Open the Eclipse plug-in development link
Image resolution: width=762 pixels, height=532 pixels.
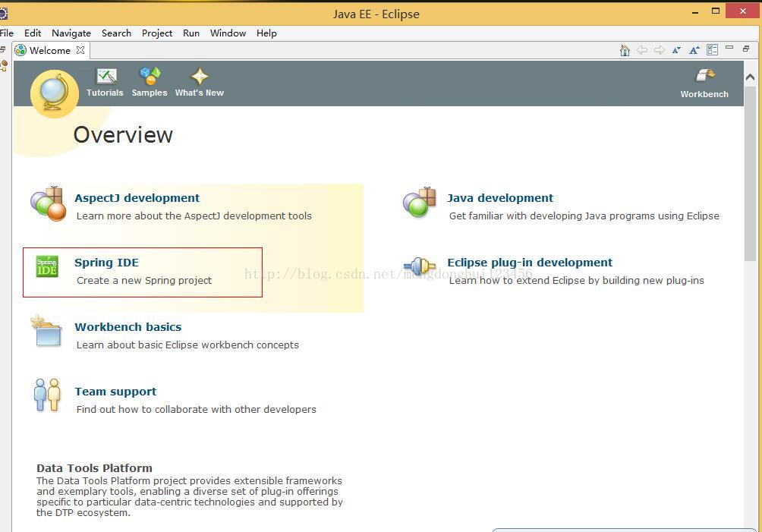530,263
